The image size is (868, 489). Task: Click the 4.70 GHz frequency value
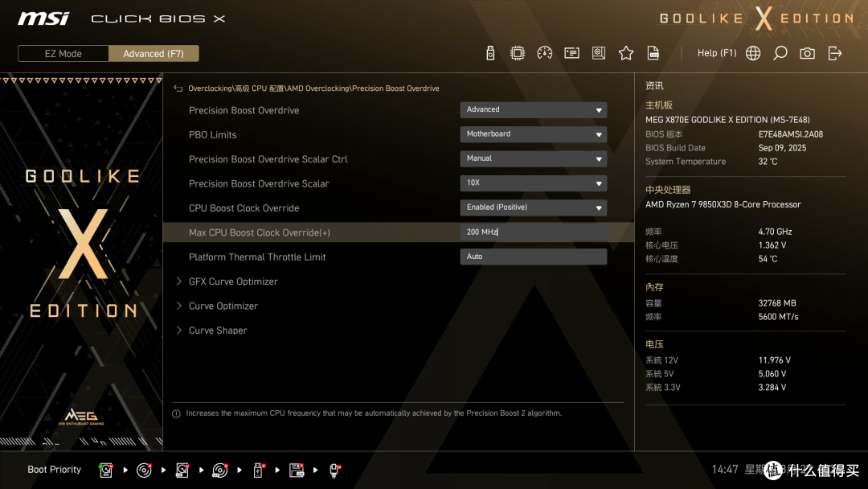[775, 232]
